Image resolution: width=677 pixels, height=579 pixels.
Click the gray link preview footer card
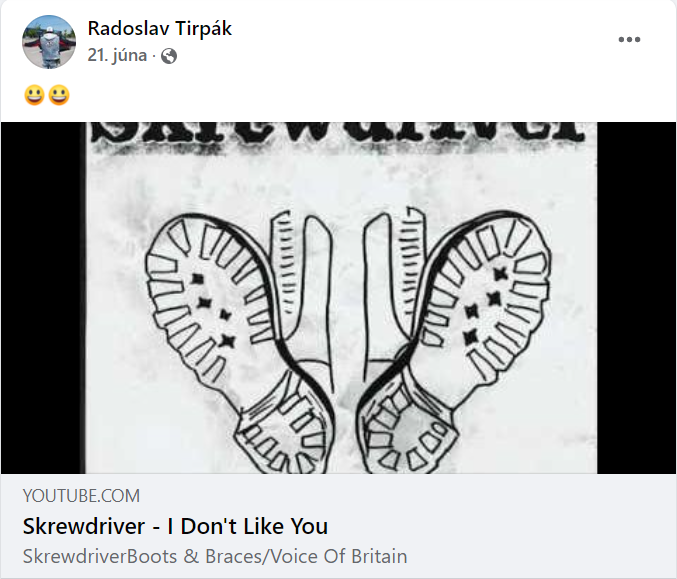(x=338, y=526)
